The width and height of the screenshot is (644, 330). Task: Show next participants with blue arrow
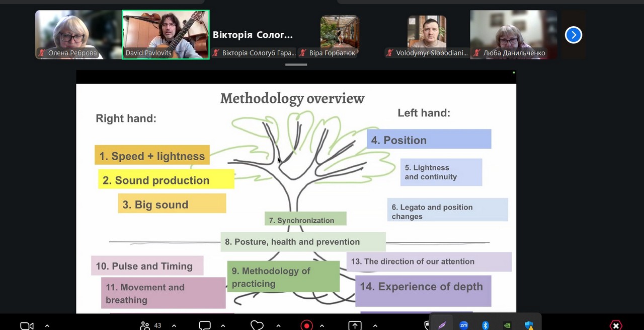click(x=573, y=35)
